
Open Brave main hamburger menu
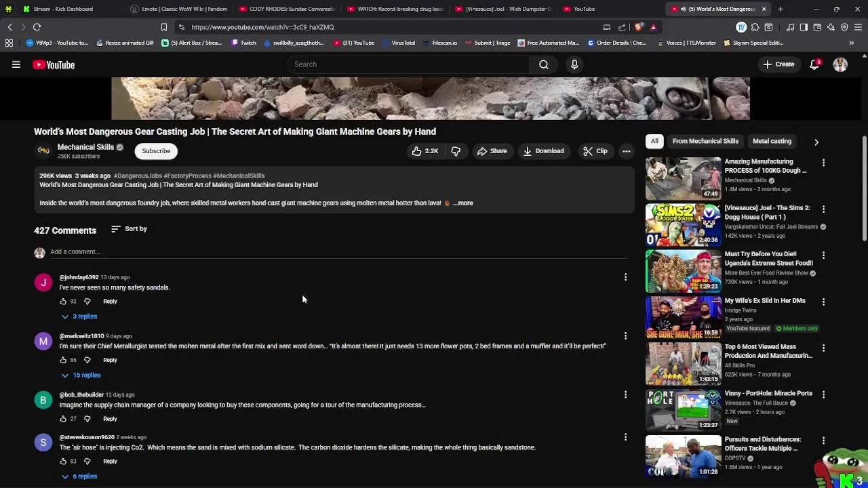858,27
